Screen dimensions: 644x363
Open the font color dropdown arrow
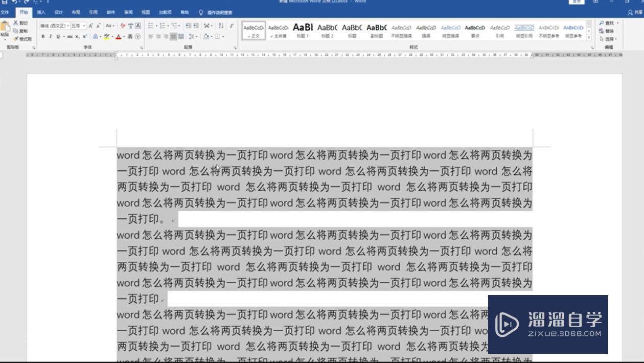tap(124, 37)
